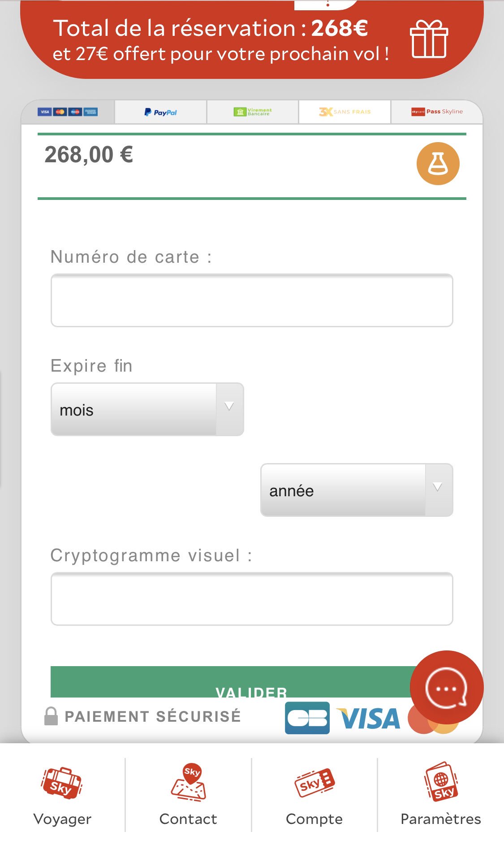This screenshot has height=845, width=504.
Task: Select the 3X Sans Frais tab
Action: point(345,112)
